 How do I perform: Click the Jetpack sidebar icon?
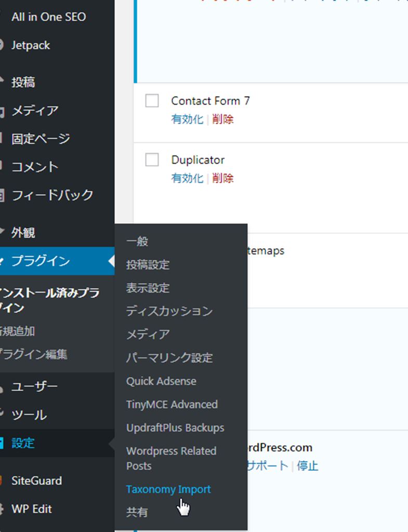2,45
